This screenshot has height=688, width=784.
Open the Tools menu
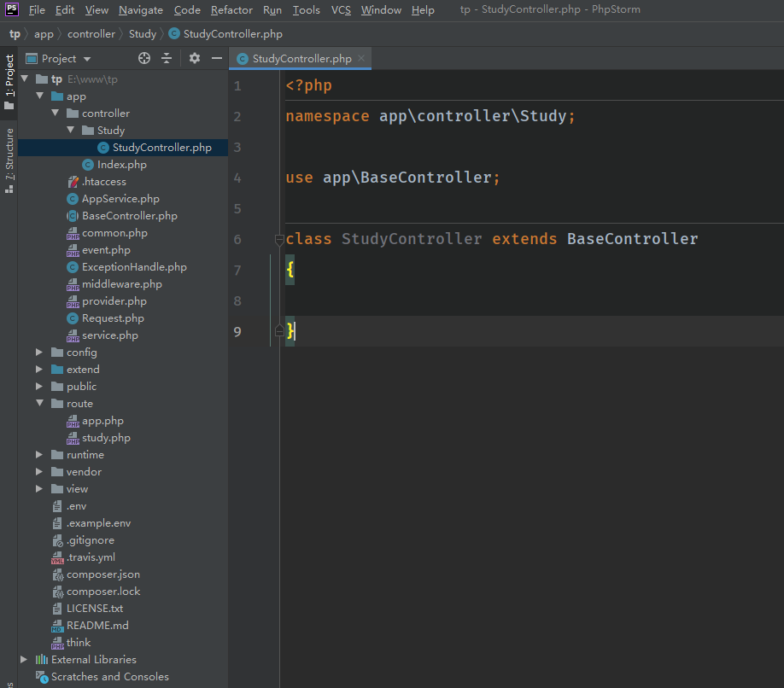[306, 10]
